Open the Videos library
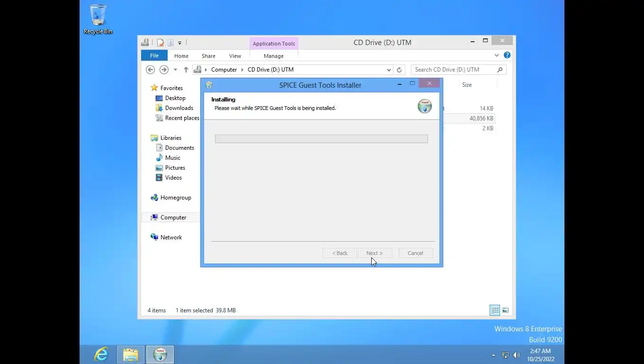 [173, 178]
